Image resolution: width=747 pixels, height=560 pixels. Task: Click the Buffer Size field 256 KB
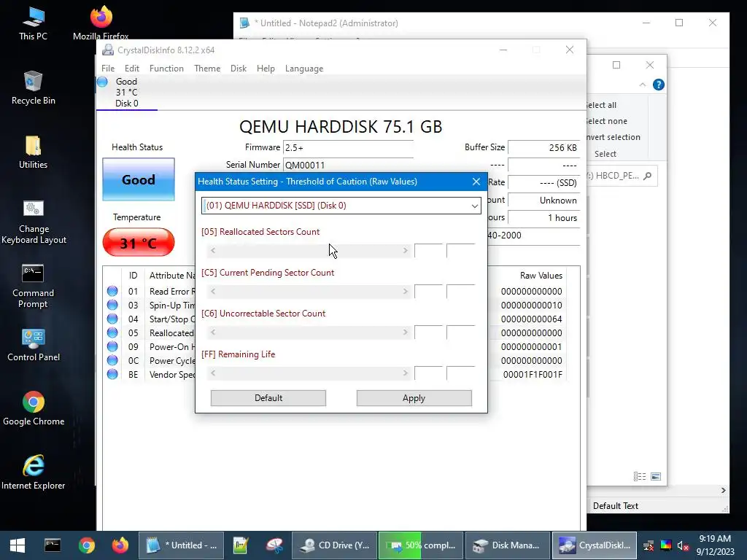[543, 147]
